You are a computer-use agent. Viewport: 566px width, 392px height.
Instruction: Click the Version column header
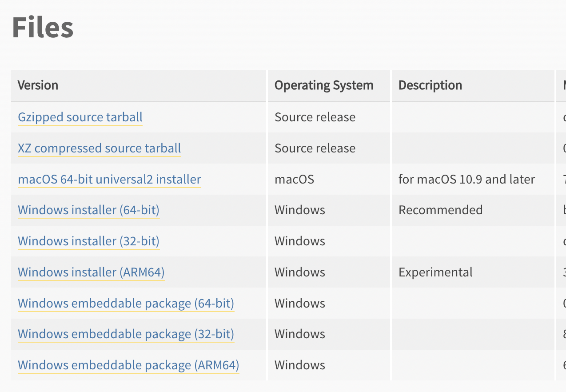click(38, 85)
